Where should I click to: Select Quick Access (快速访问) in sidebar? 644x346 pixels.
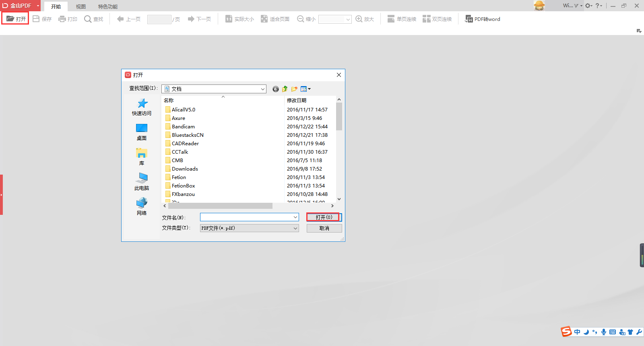pyautogui.click(x=142, y=107)
